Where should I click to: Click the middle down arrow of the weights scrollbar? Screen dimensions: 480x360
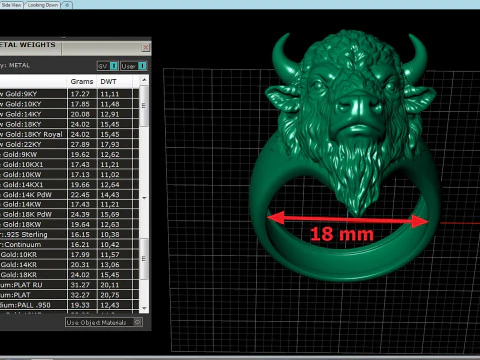pyautogui.click(x=144, y=198)
